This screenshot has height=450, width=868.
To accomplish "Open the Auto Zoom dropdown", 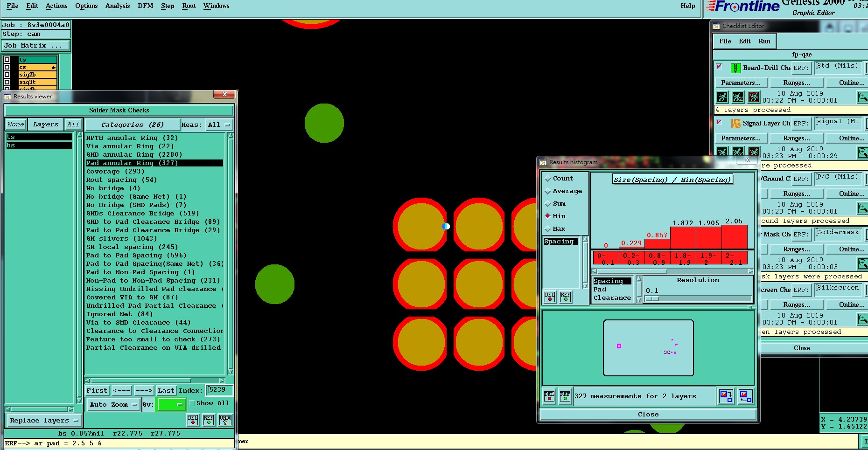I will pyautogui.click(x=113, y=404).
